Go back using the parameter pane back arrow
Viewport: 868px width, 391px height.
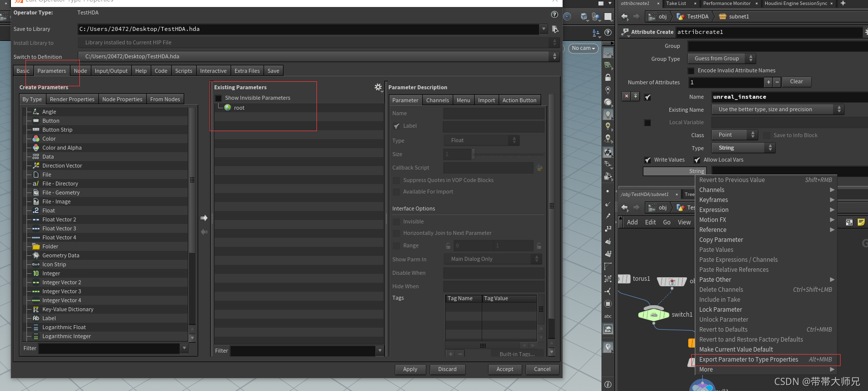point(625,16)
